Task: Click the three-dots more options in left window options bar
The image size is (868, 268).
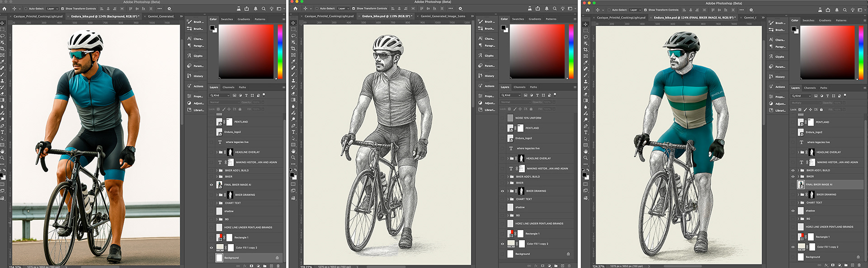Action: tap(159, 9)
